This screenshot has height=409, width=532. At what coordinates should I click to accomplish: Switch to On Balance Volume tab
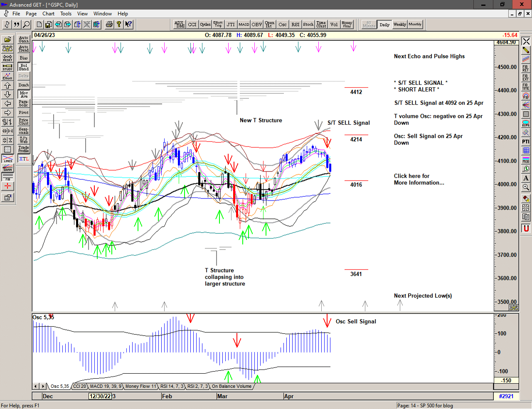(232, 387)
